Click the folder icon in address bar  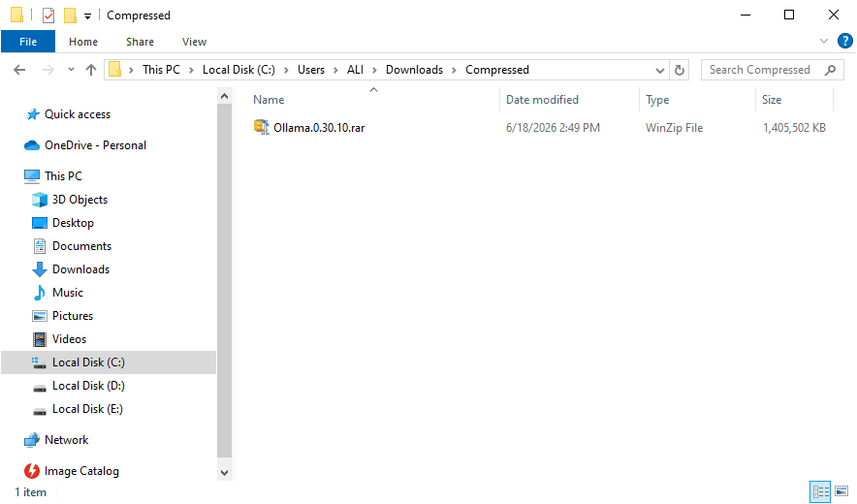pyautogui.click(x=114, y=70)
